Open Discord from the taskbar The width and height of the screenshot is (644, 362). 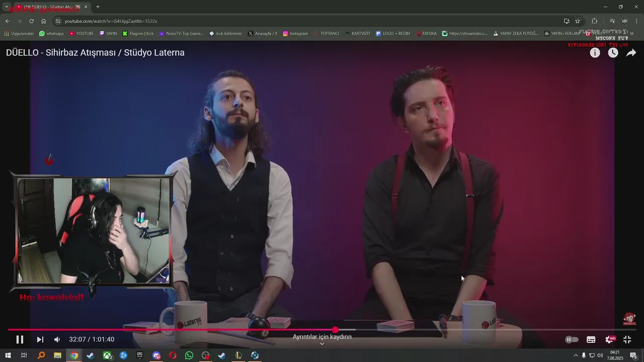[156, 355]
